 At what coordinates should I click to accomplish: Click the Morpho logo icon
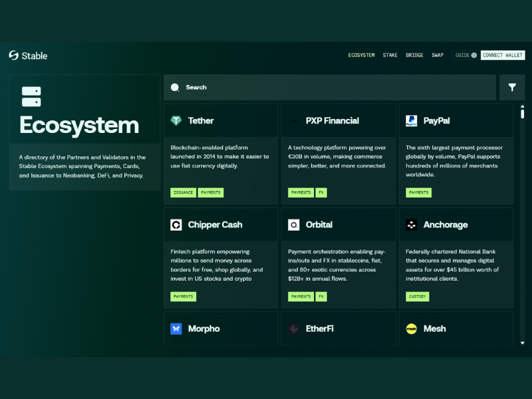pyautogui.click(x=176, y=329)
